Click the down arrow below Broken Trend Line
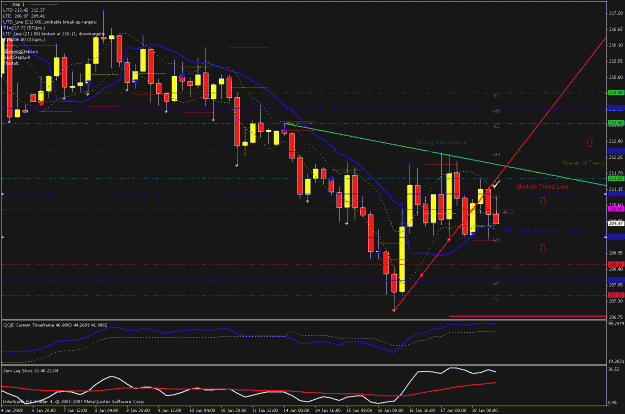 click(543, 202)
